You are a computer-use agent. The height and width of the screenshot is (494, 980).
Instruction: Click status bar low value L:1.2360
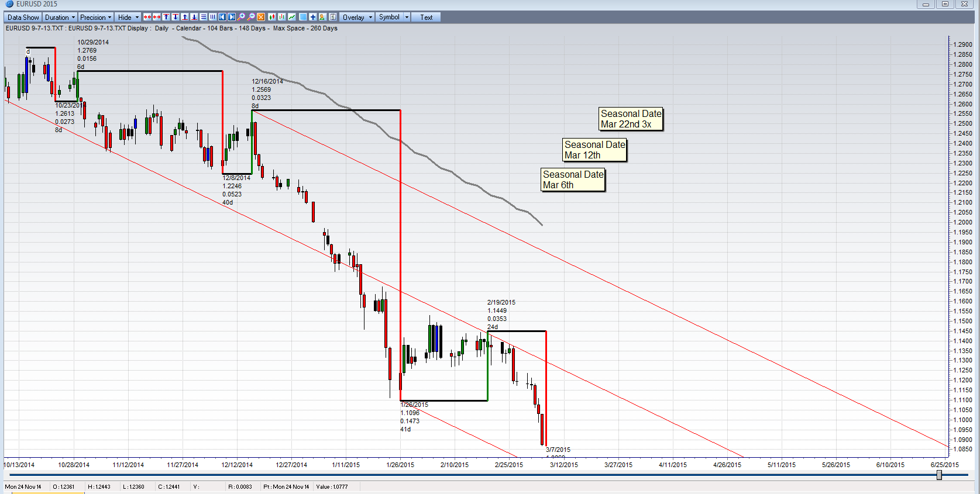134,486
